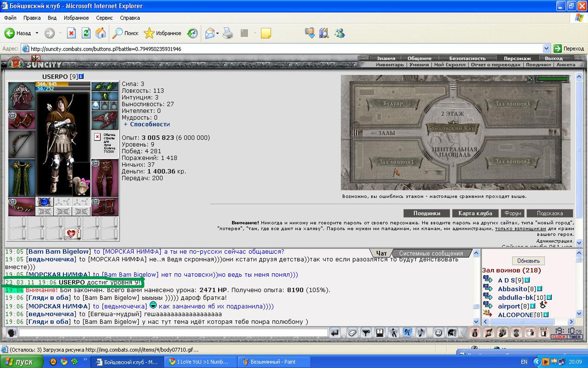Switch display to TIMER mode

(x=575, y=337)
